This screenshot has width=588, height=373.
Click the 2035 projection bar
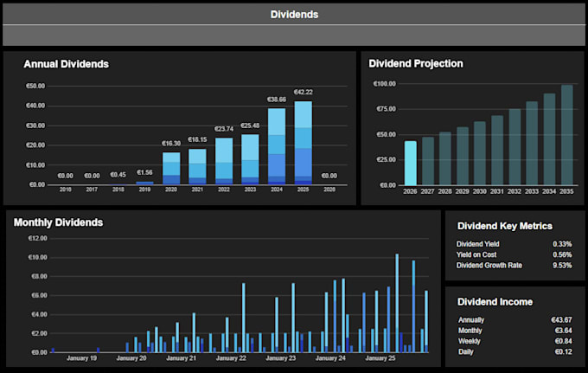click(567, 135)
